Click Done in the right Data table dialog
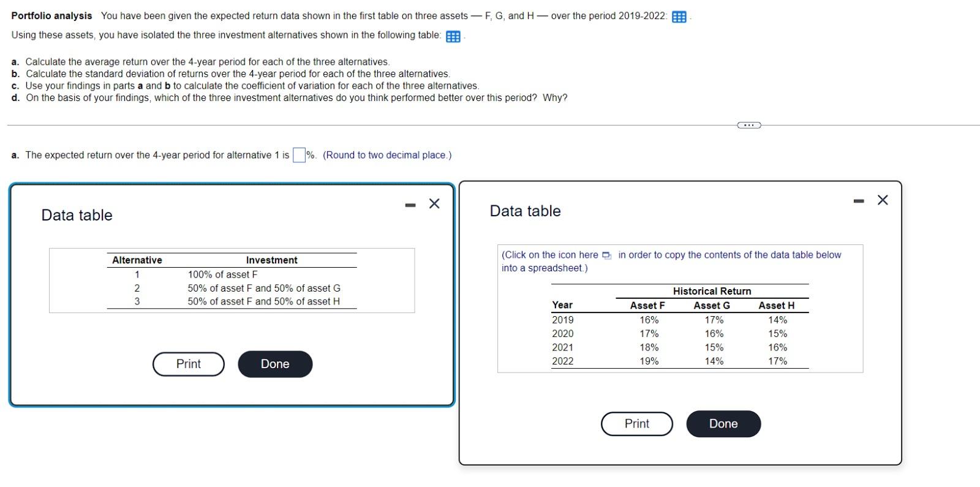The image size is (980, 487). [x=723, y=423]
